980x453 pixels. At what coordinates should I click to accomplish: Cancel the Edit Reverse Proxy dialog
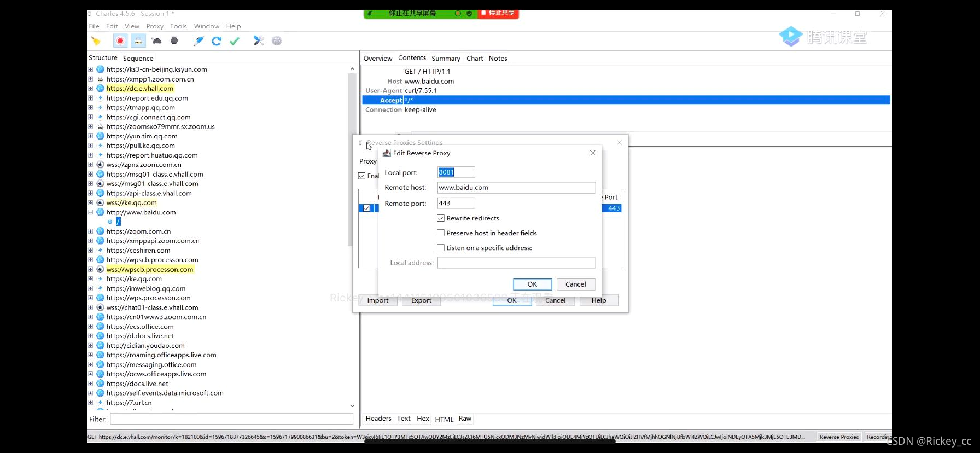click(576, 284)
